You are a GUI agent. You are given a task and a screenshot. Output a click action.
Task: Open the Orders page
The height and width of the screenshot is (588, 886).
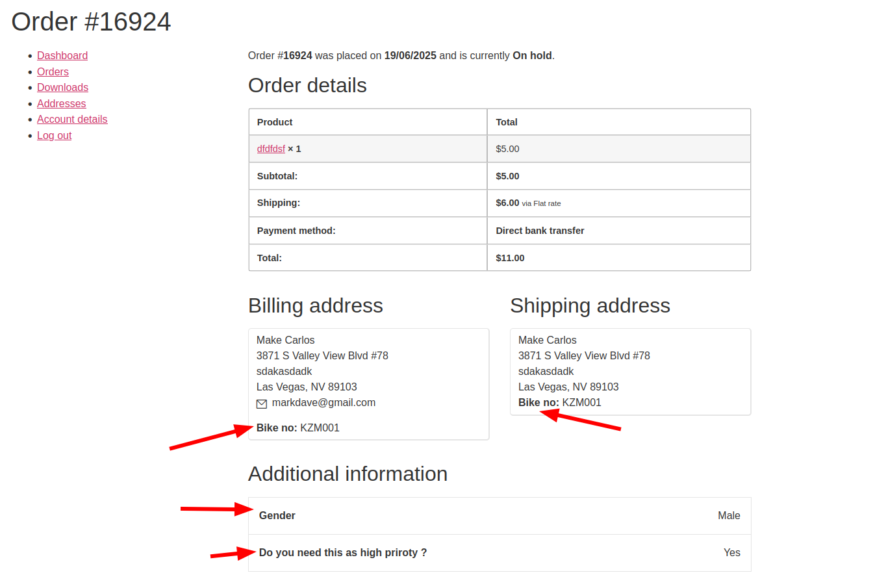(53, 71)
